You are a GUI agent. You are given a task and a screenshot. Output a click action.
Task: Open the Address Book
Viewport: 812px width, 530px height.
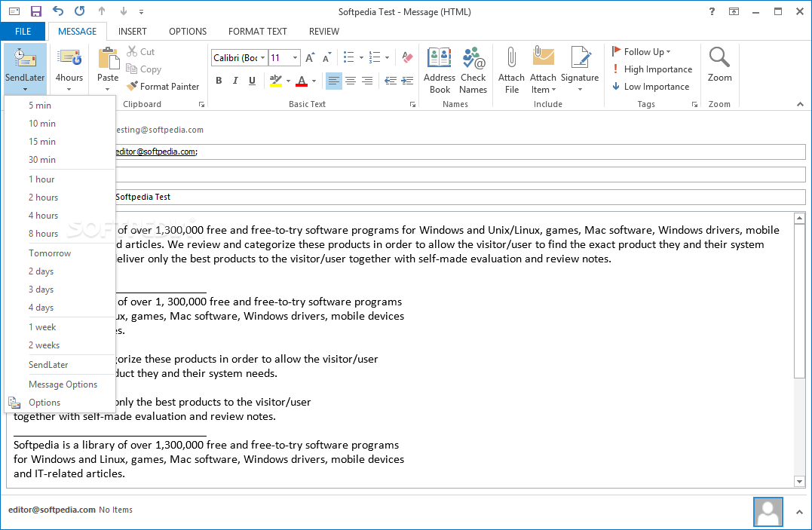[439, 70]
